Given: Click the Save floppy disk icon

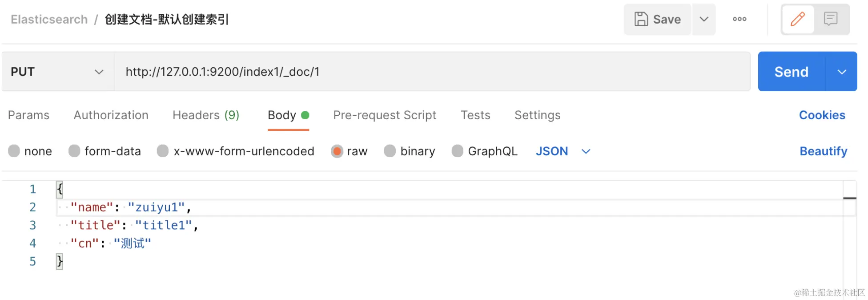Looking at the screenshot, I should 641,19.
